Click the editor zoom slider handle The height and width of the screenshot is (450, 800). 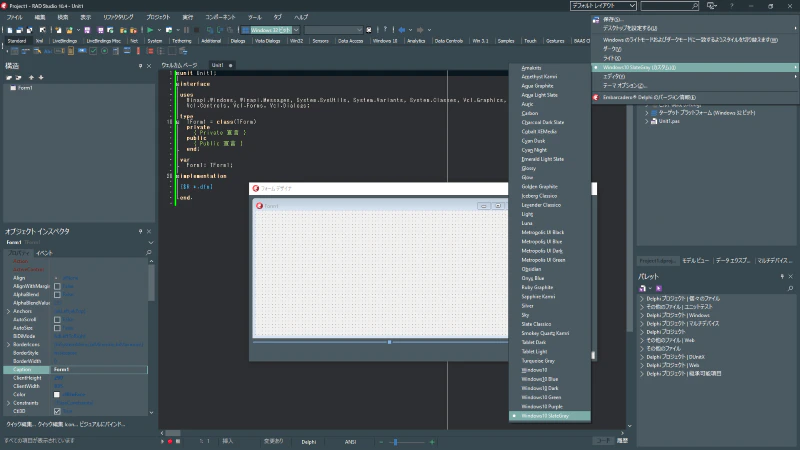point(395,442)
